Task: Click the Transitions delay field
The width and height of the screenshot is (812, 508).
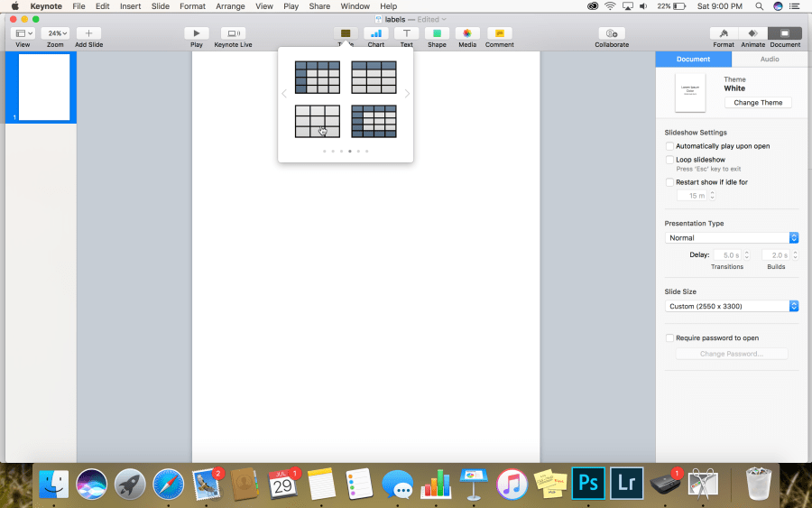Action: 727,255
